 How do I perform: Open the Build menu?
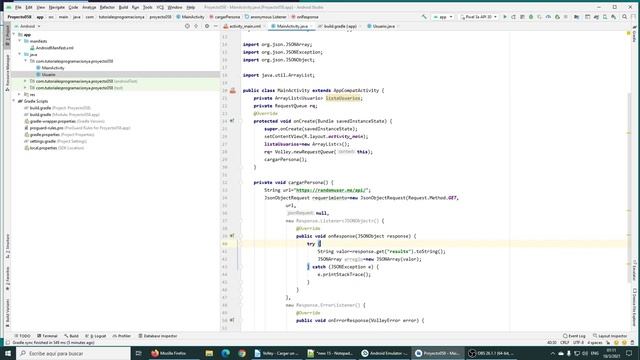tap(123, 7)
